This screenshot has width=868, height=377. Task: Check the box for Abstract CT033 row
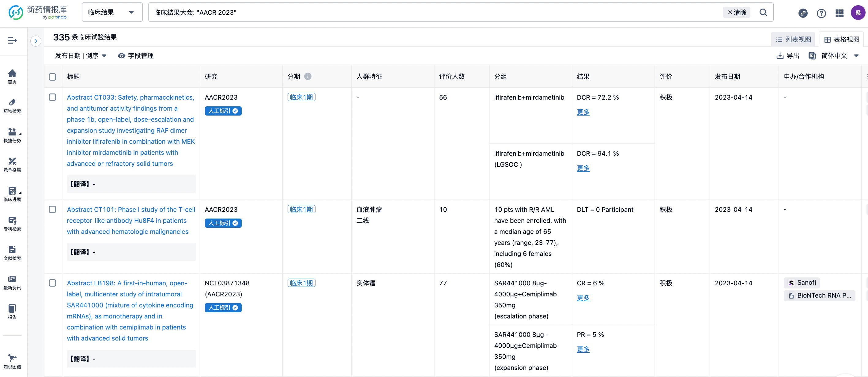[x=52, y=97]
